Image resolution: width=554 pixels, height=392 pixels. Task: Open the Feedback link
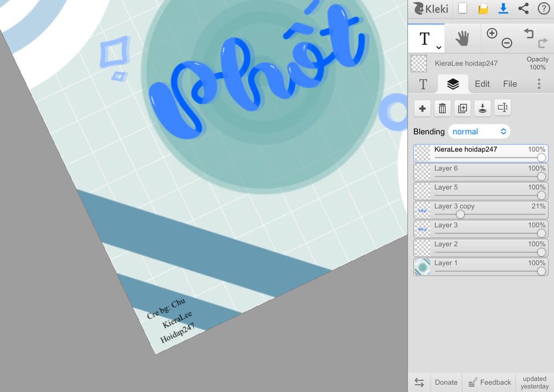point(489,382)
